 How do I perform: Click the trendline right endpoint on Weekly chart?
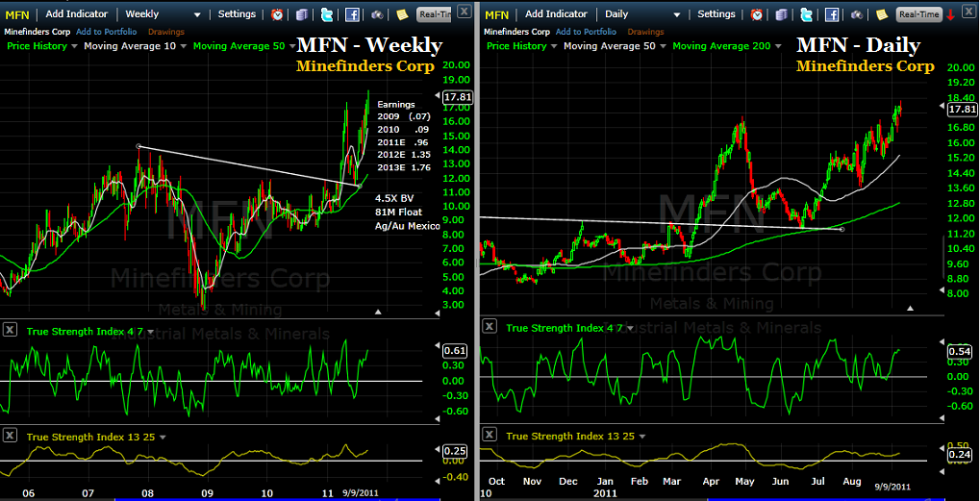[360, 186]
